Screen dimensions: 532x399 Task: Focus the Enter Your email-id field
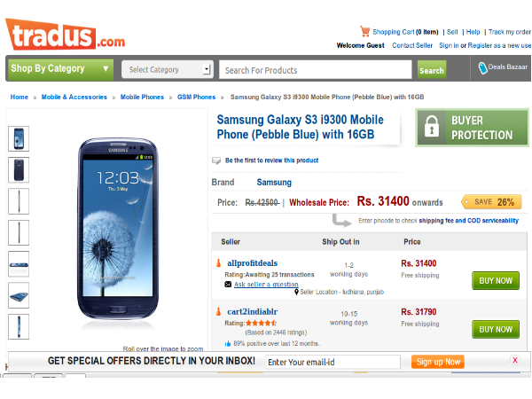332,362
